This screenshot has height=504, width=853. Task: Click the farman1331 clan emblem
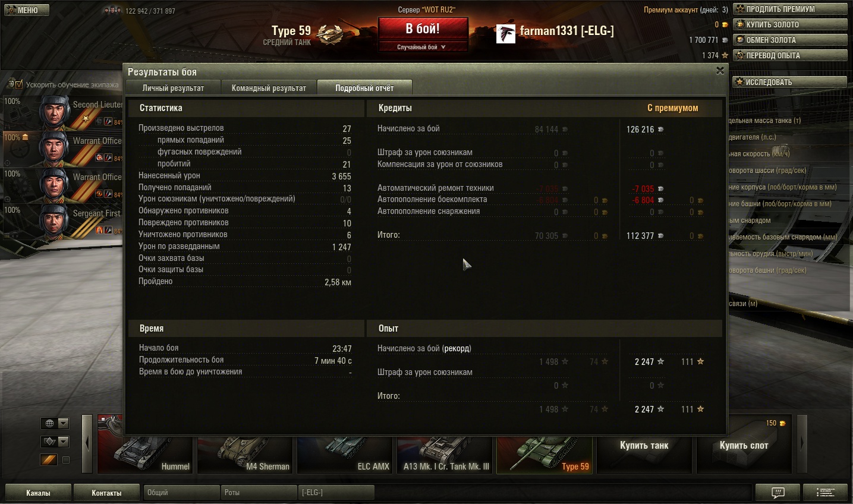tap(505, 34)
